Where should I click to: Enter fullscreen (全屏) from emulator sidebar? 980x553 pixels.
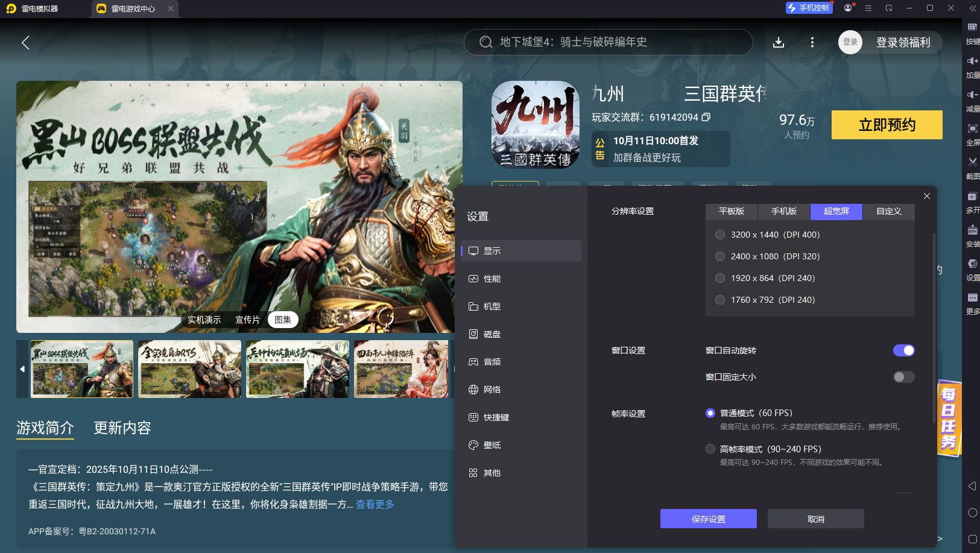[x=972, y=134]
